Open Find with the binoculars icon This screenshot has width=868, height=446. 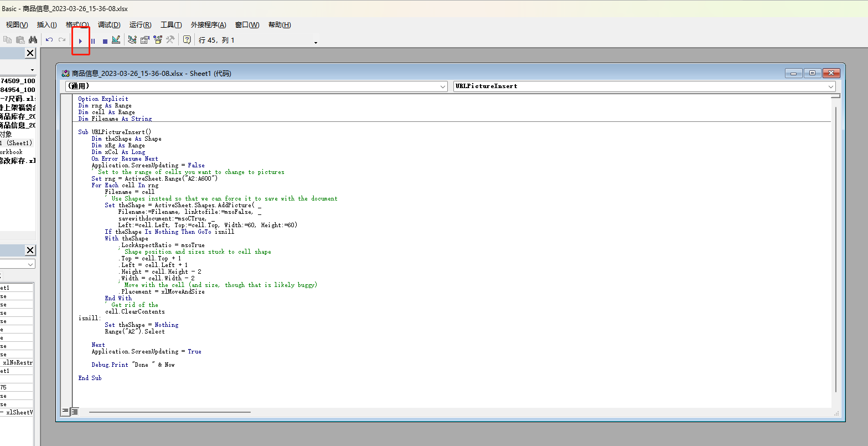coord(33,40)
